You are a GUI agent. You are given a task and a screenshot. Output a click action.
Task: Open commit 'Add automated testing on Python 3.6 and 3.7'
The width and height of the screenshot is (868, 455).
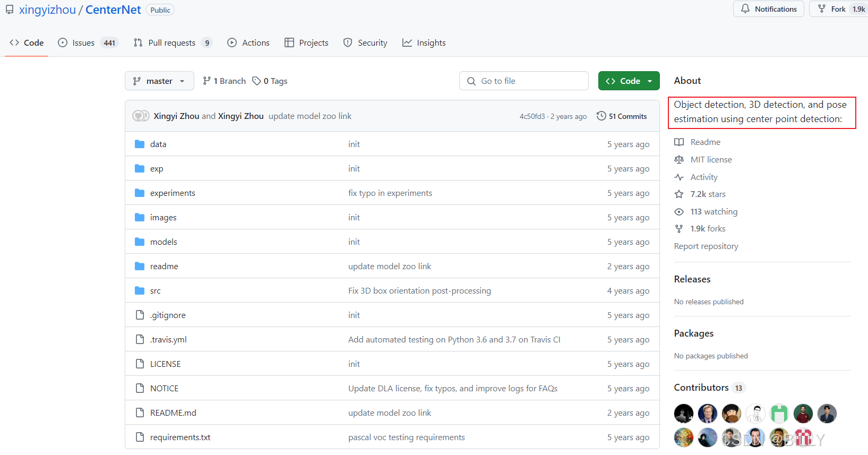pyautogui.click(x=454, y=339)
